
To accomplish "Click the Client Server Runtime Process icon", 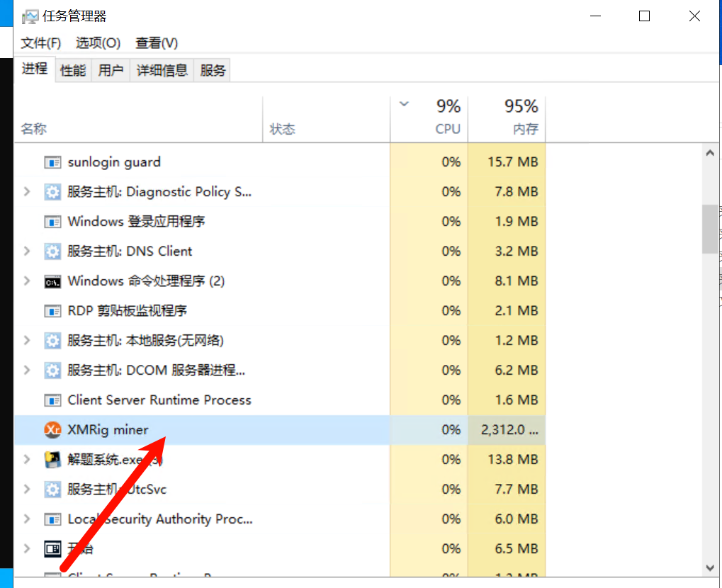I will point(52,400).
